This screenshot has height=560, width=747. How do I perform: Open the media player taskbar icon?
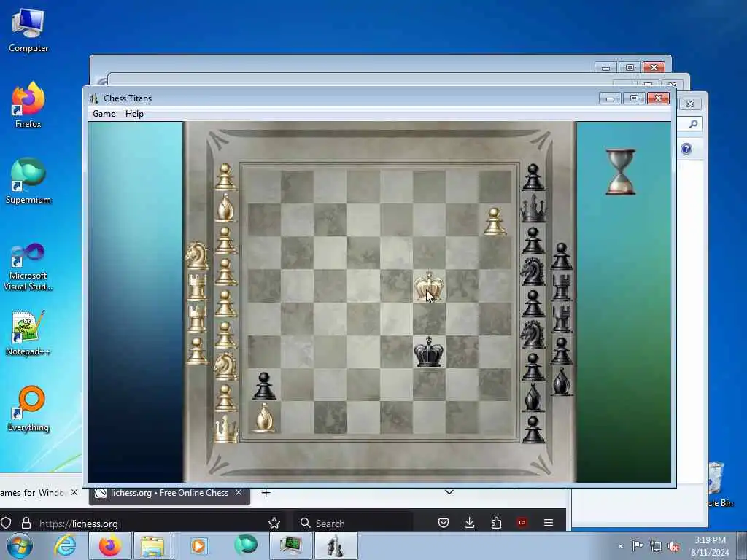198,545
